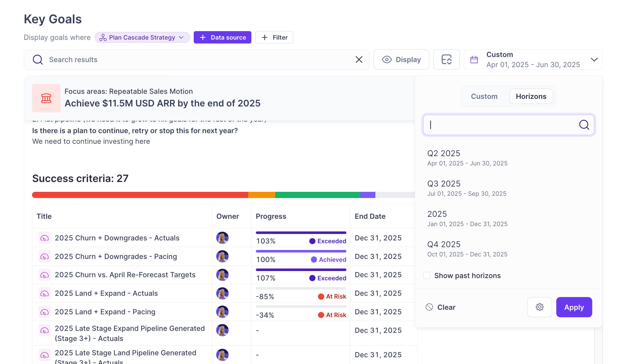Screen dimensions: 627x364
Task: Toggle the Display visibility options
Action: [401, 60]
